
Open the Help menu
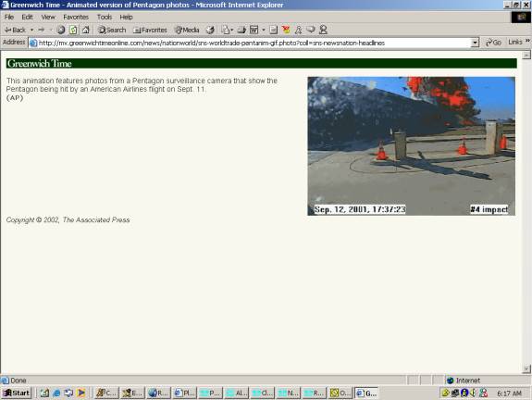[x=126, y=17]
